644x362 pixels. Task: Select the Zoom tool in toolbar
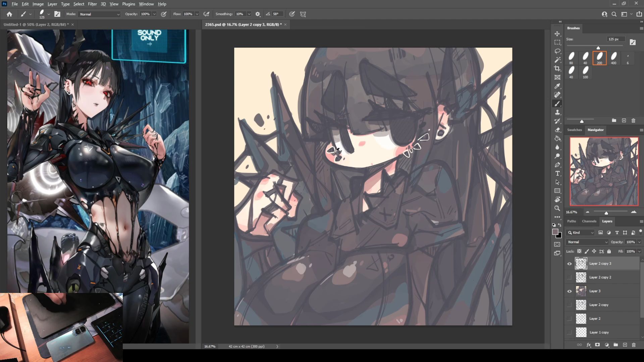557,208
